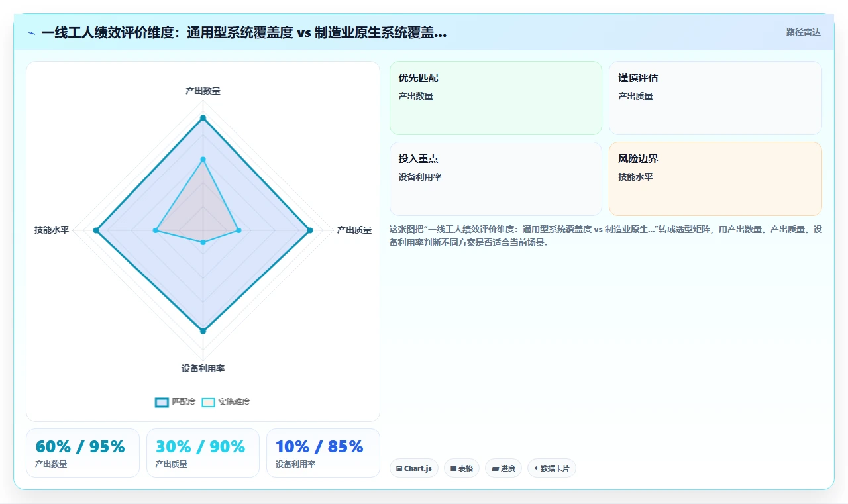Screen dimensions: 848x504
Task: Click the 匹配度 data point at 设备利用率
Action: point(203,331)
